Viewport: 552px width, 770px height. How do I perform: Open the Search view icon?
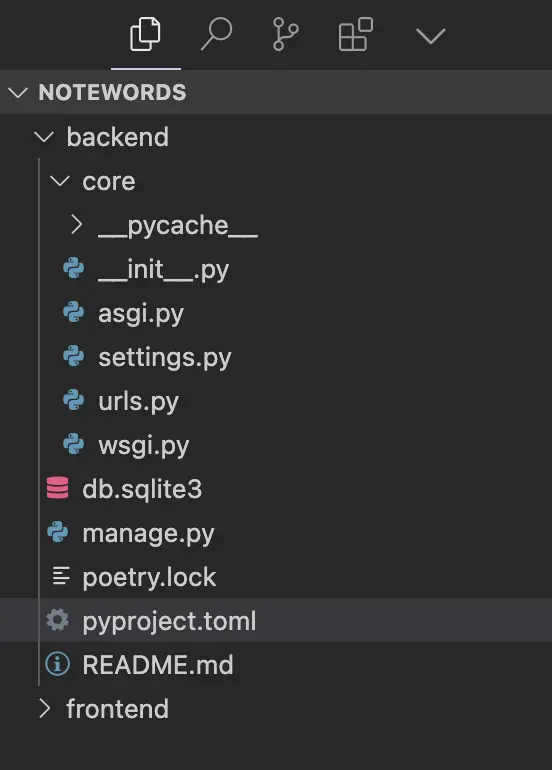click(217, 34)
